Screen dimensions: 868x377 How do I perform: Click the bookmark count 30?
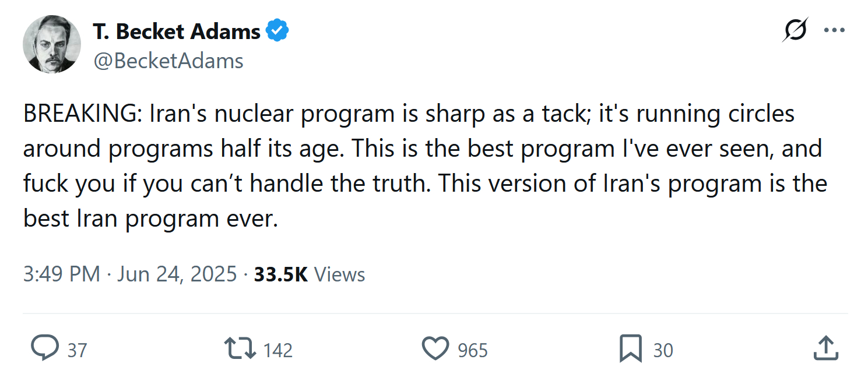(x=663, y=350)
